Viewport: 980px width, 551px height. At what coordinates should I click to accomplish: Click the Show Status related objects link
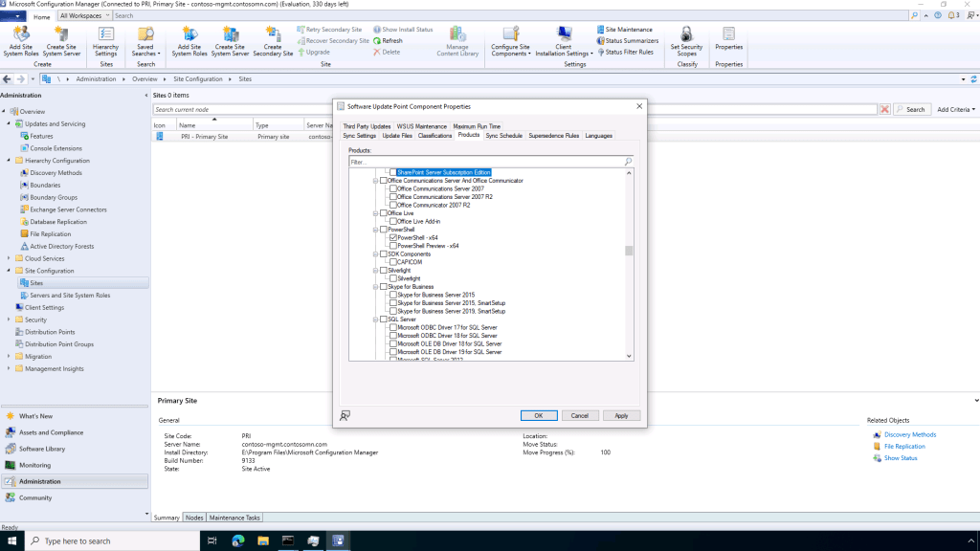click(900, 456)
